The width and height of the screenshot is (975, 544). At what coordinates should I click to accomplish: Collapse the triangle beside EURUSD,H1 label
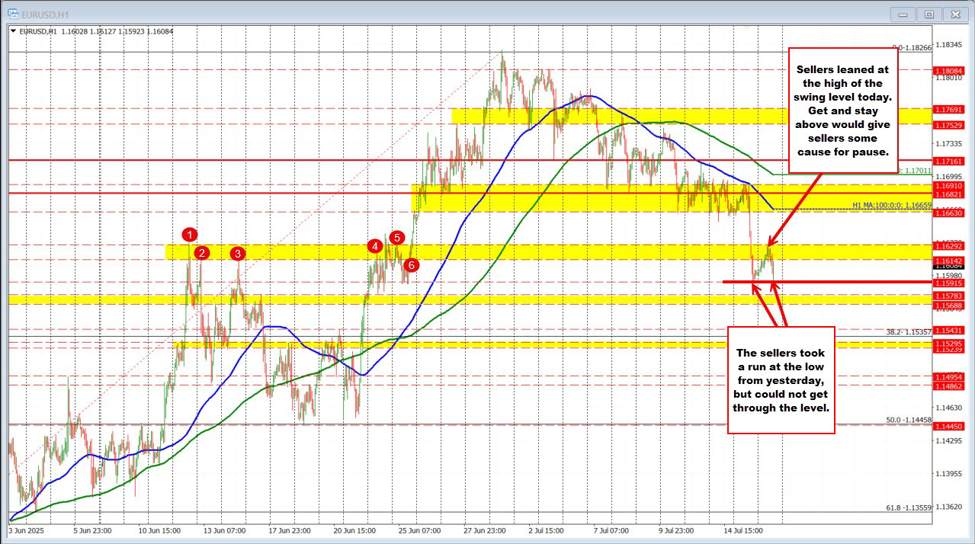point(13,32)
